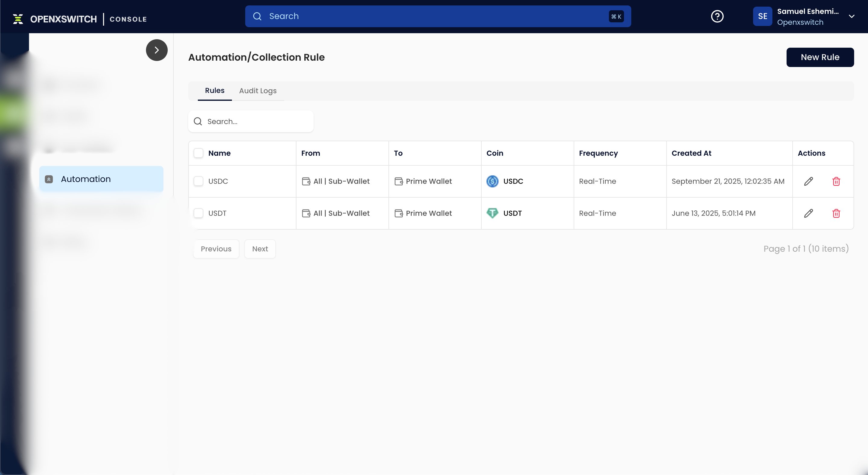Click the USDC coin logo
Screen dimensions: 868x475
coord(492,181)
